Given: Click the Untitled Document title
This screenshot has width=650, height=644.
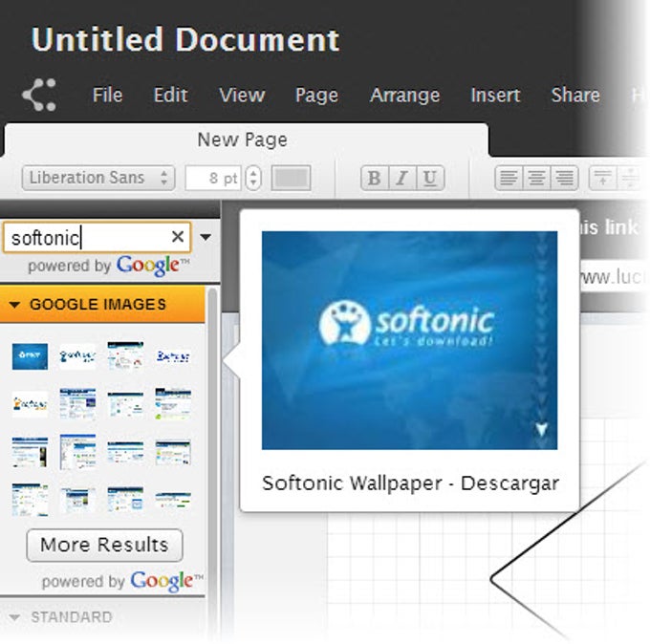Looking at the screenshot, I should point(185,39).
